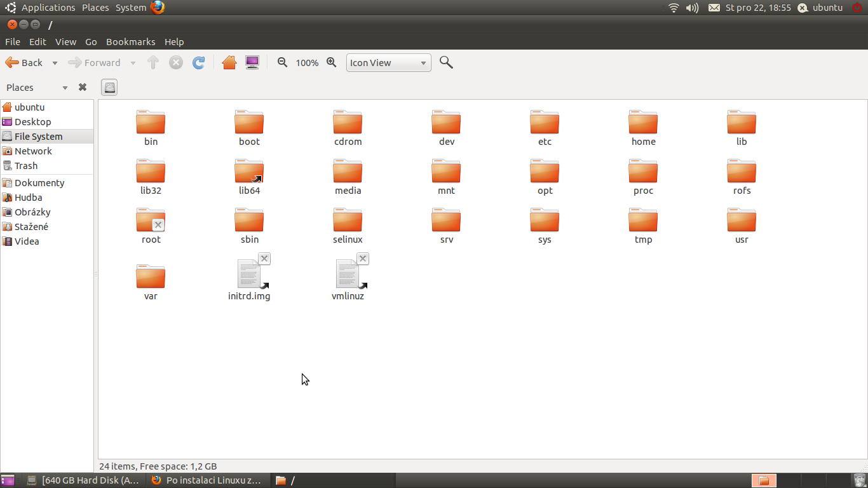Open the Go menu
868x488 pixels.
[x=91, y=42]
